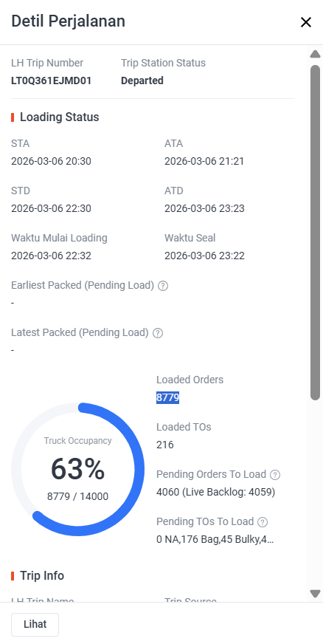Screen dimensions: 323x644
Task: Click the scrollbar up arrow
Action: [315, 54]
